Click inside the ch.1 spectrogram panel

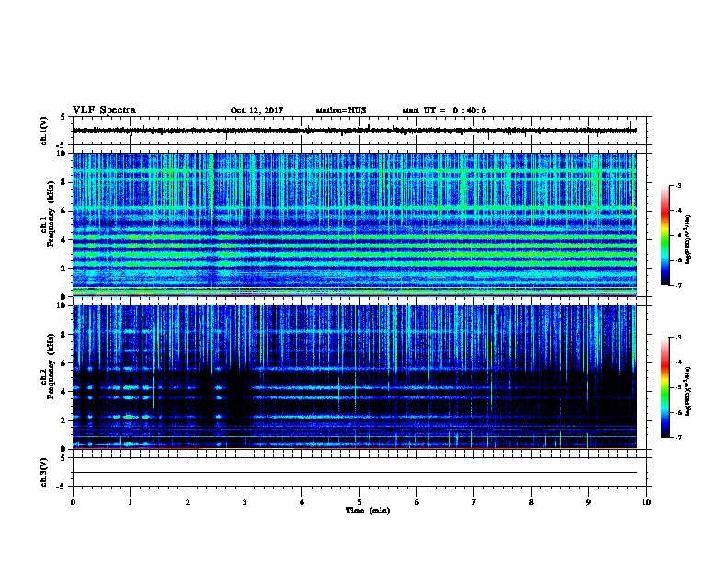355,224
